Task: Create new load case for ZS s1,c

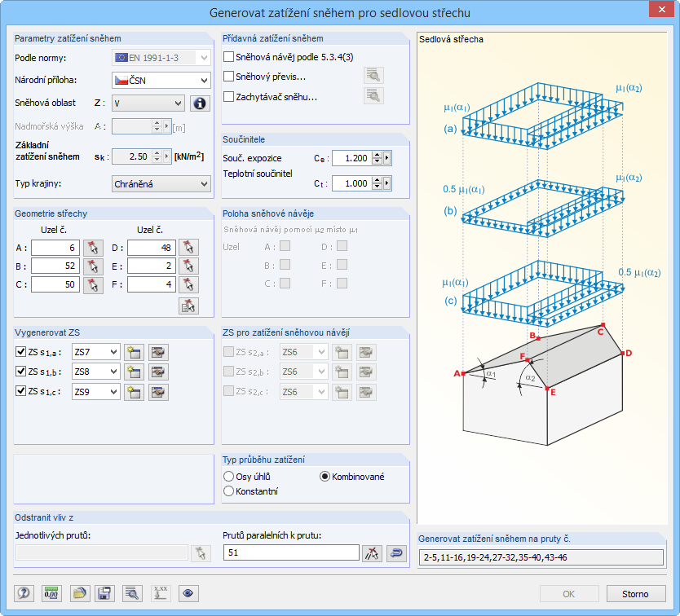Action: click(x=134, y=392)
